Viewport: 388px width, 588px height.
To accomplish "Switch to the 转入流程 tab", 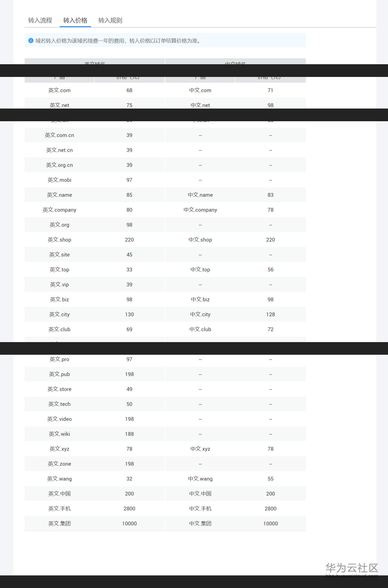I will (40, 20).
